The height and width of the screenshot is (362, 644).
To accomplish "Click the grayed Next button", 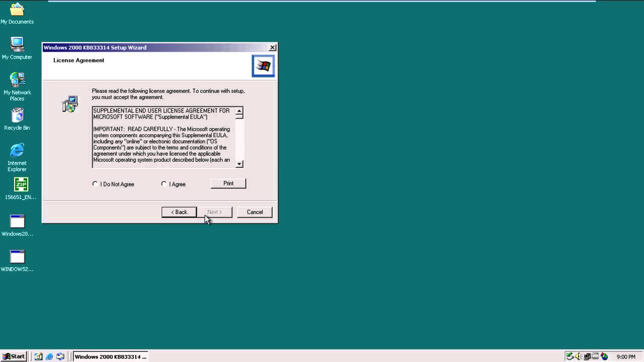I will [214, 212].
